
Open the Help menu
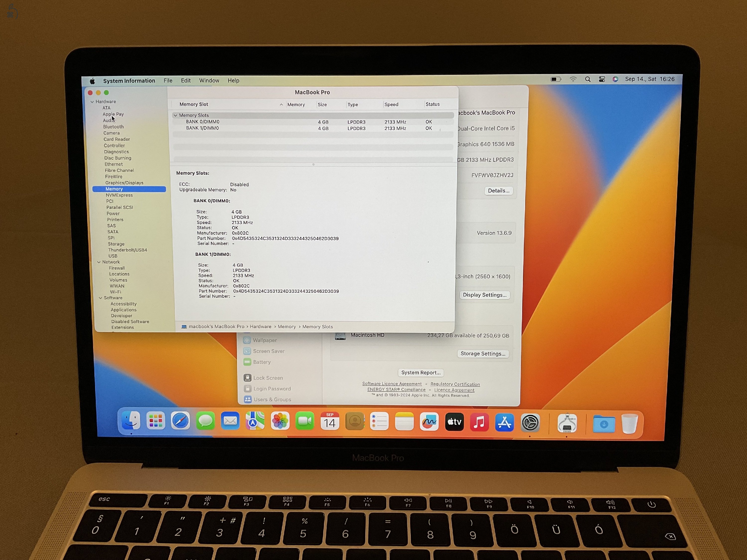pyautogui.click(x=233, y=81)
